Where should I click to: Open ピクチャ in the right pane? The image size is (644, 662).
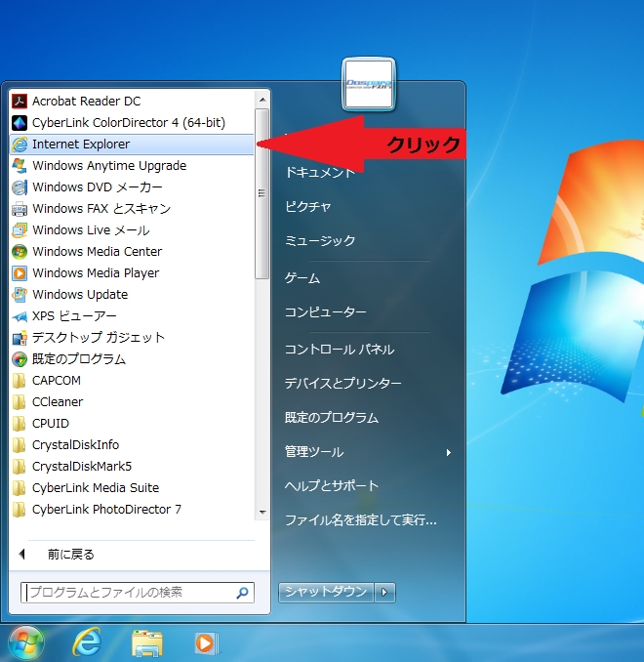coord(308,206)
